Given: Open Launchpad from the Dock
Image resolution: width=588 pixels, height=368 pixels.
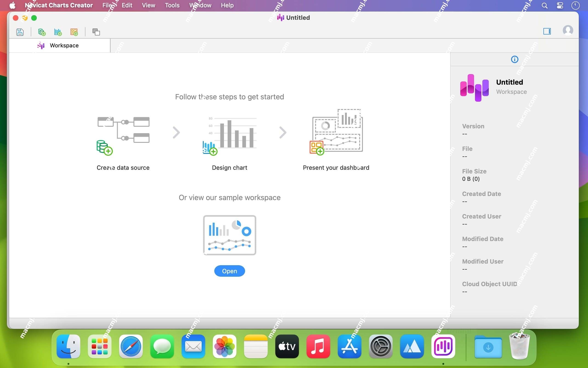Looking at the screenshot, I should pyautogui.click(x=100, y=346).
